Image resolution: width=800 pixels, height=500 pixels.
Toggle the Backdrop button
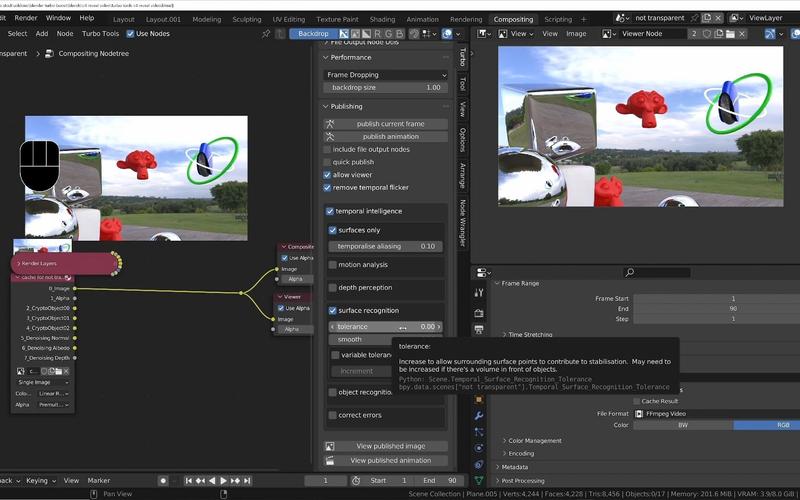coord(313,34)
